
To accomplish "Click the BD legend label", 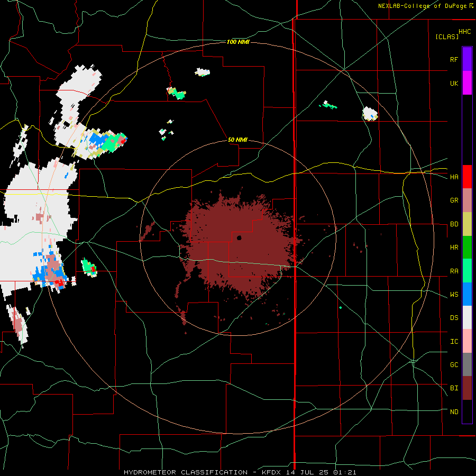I will tap(454, 224).
